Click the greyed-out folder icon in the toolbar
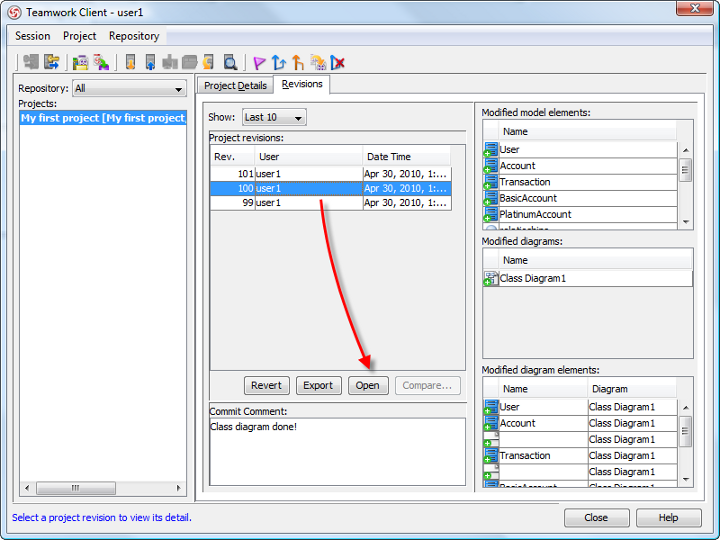 tap(189, 62)
